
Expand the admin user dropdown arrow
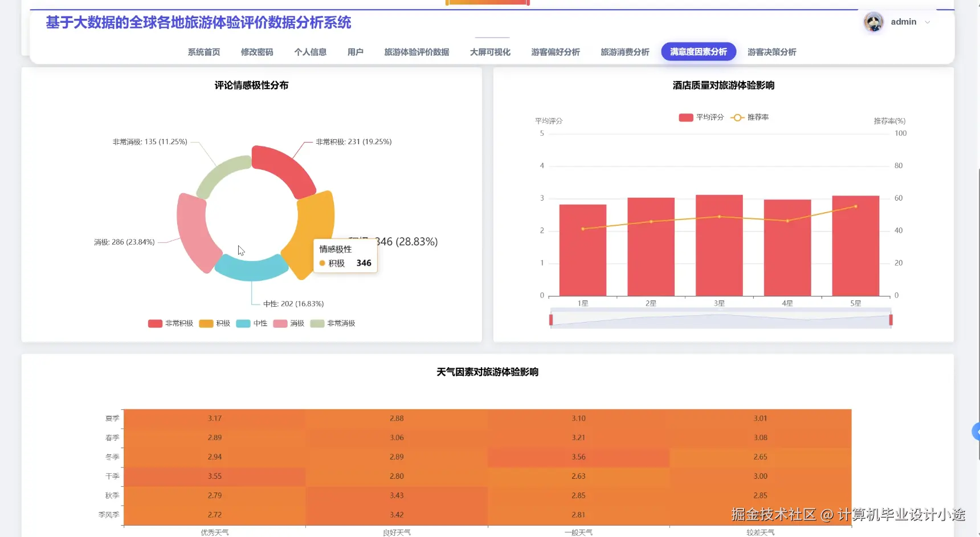928,22
